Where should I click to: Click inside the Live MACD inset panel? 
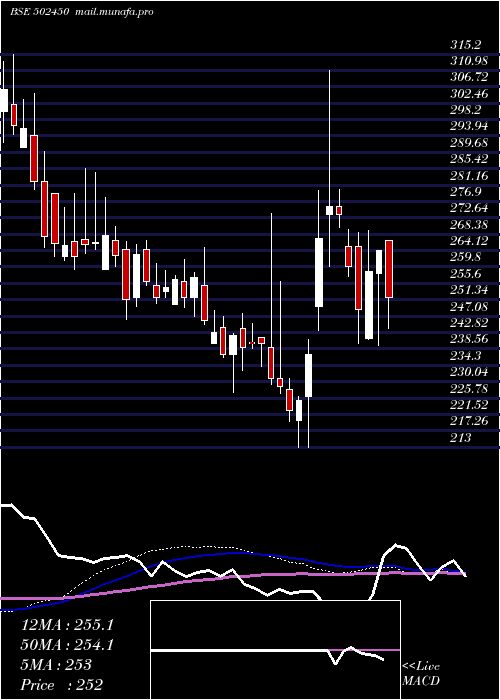click(275, 650)
